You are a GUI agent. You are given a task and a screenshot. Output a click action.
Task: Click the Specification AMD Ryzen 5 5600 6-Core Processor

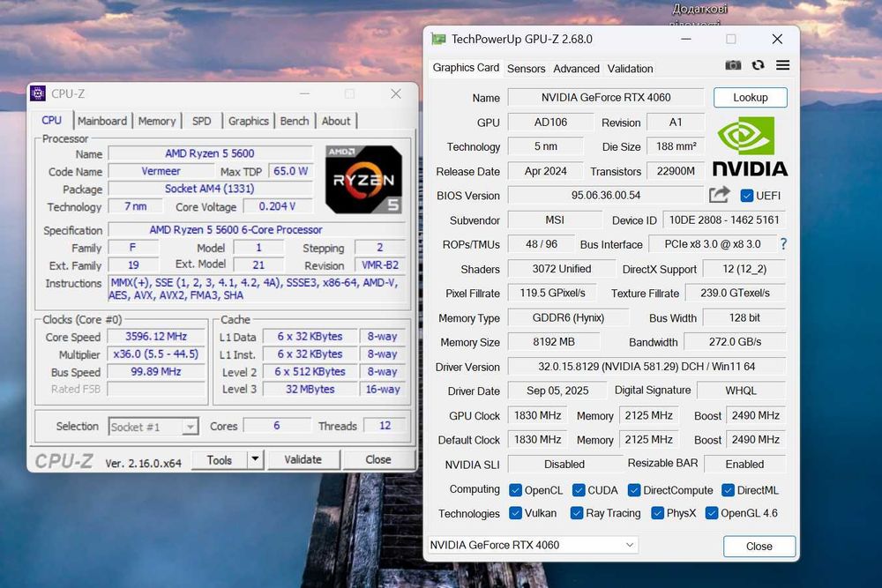tap(257, 229)
